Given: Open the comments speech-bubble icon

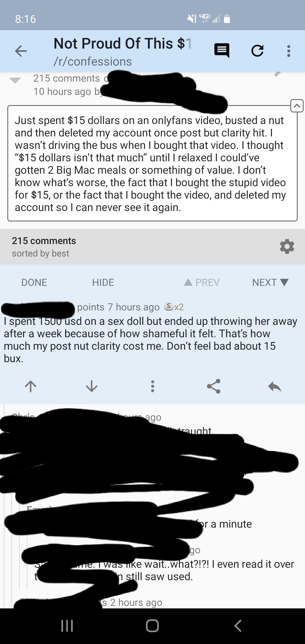Looking at the screenshot, I should 222,51.
